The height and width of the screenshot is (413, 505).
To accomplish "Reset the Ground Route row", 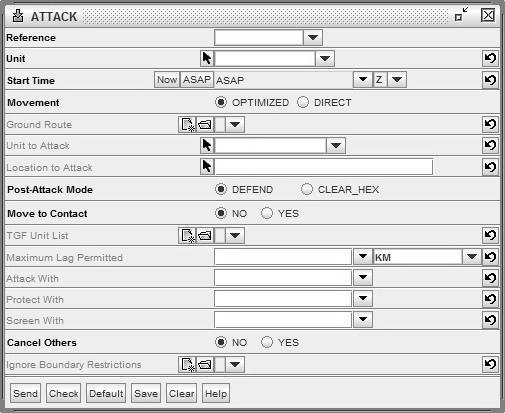I will click(x=490, y=124).
